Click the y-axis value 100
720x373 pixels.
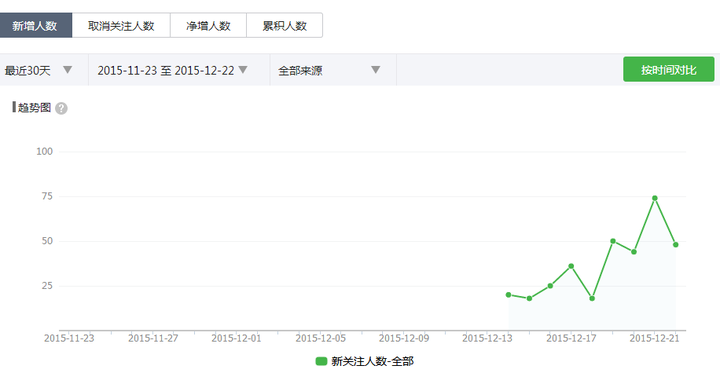45,151
